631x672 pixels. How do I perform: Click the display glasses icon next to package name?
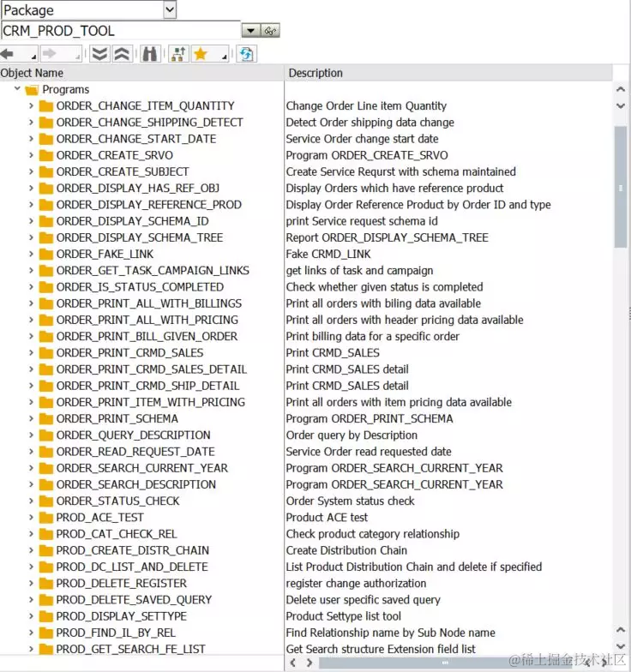pyautogui.click(x=270, y=31)
